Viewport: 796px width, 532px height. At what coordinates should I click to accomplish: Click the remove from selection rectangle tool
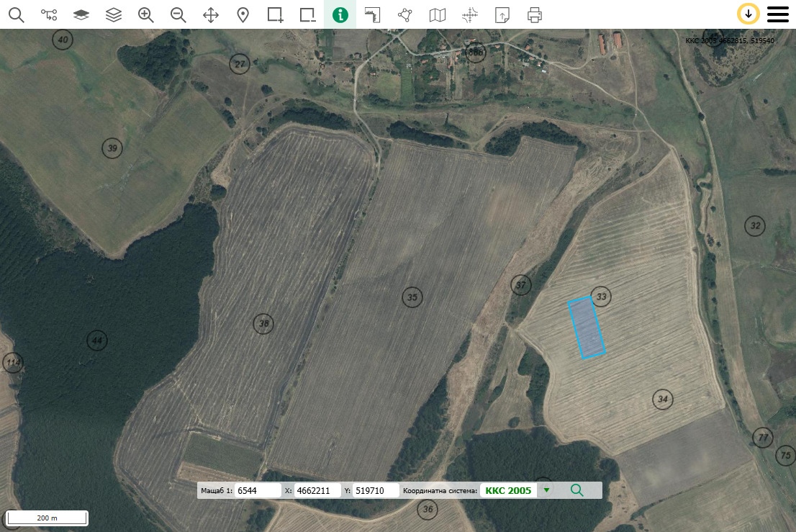click(x=308, y=14)
